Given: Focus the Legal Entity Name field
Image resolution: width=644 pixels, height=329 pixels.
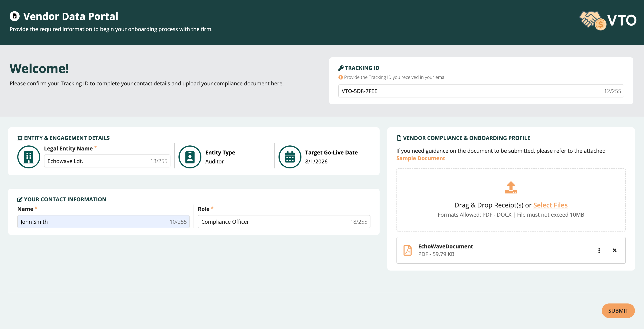Looking at the screenshot, I should [107, 161].
